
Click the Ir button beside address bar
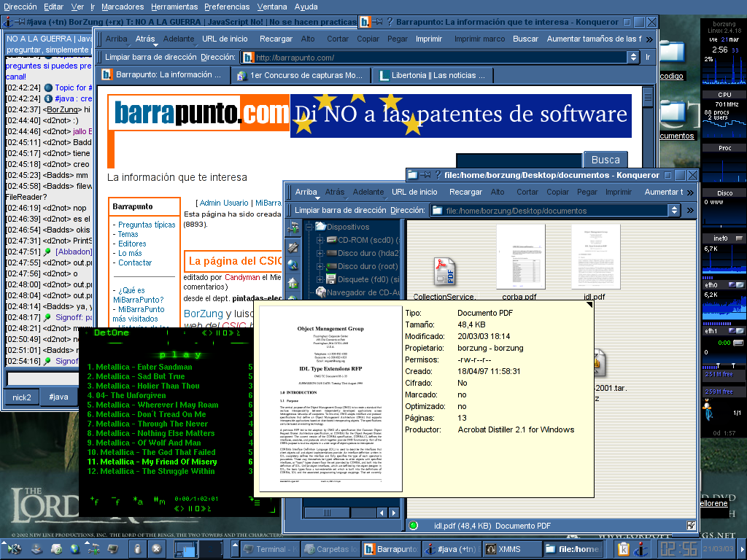[648, 57]
